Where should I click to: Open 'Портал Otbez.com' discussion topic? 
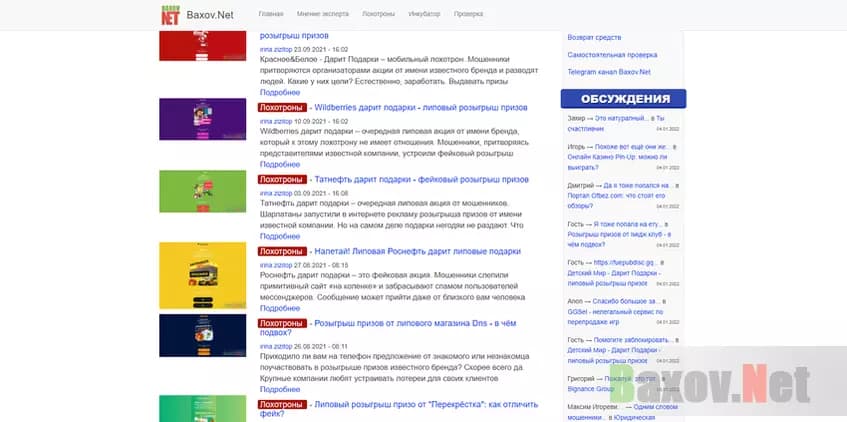(x=616, y=200)
